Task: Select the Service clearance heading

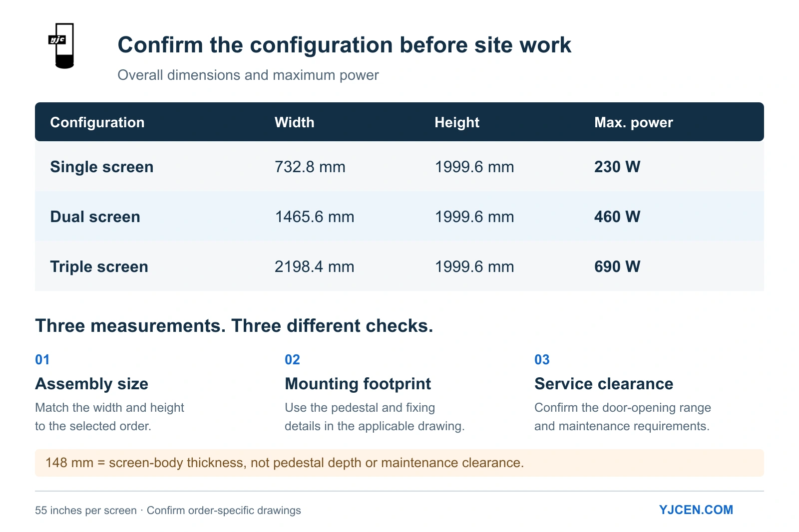Action: click(x=604, y=384)
